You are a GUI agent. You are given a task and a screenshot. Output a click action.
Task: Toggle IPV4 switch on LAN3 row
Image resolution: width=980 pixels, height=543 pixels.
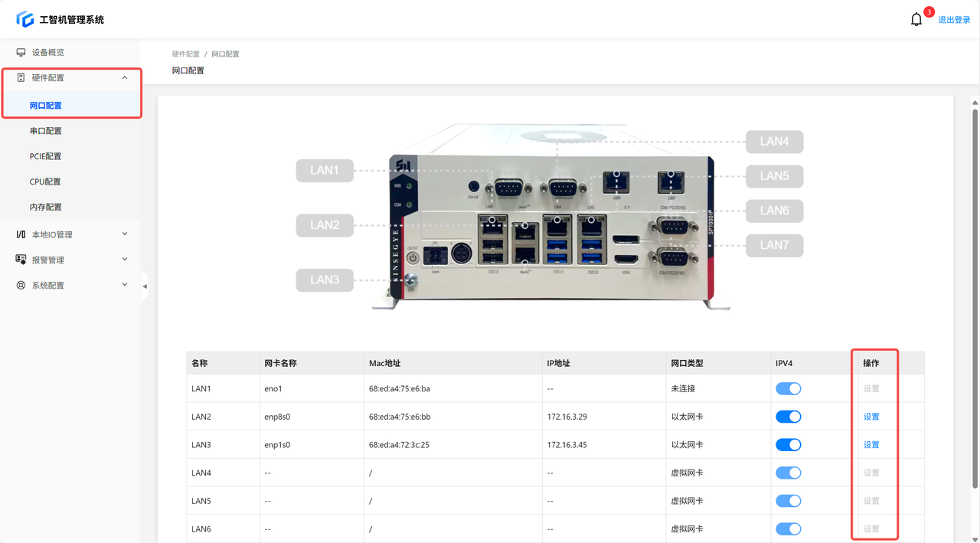pos(788,445)
